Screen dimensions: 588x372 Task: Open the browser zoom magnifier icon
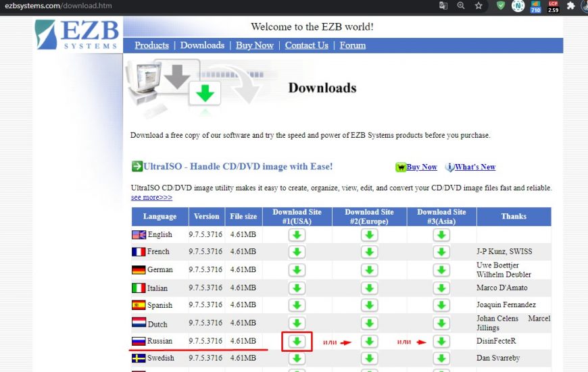coord(461,5)
